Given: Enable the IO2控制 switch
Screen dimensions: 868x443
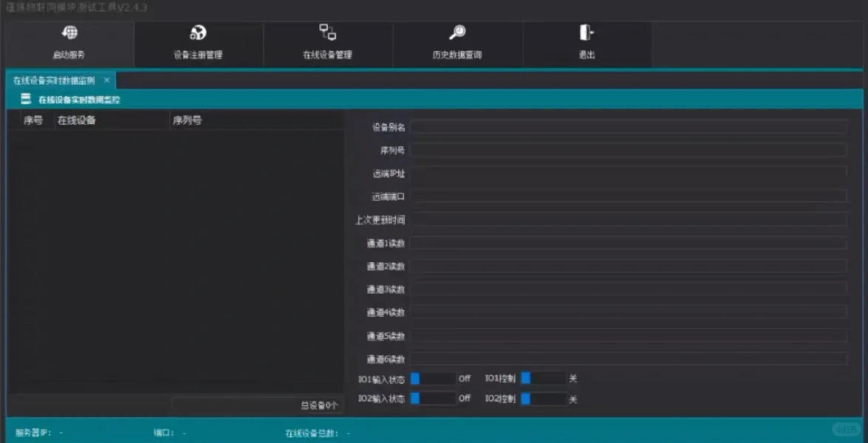Looking at the screenshot, I should (543, 399).
